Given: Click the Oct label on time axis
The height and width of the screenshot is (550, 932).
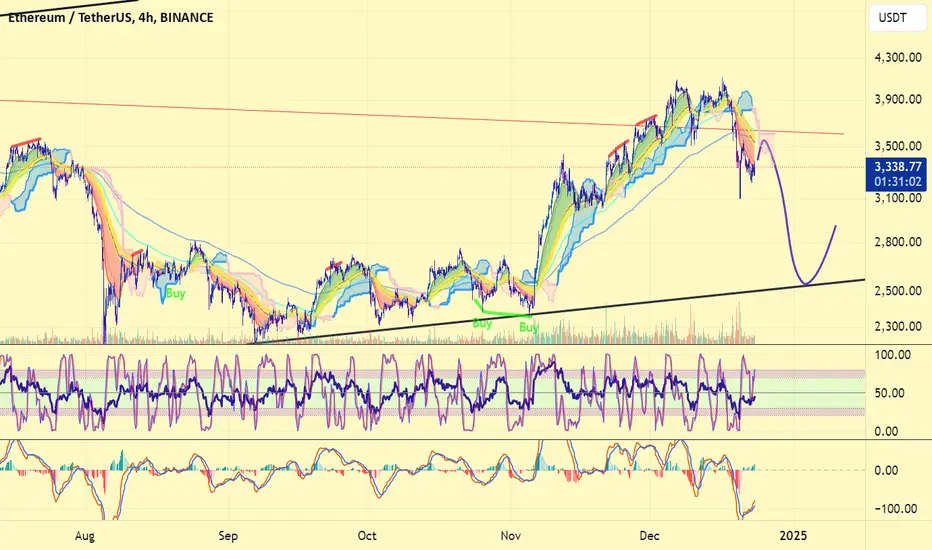Looking at the screenshot, I should pos(367,536).
